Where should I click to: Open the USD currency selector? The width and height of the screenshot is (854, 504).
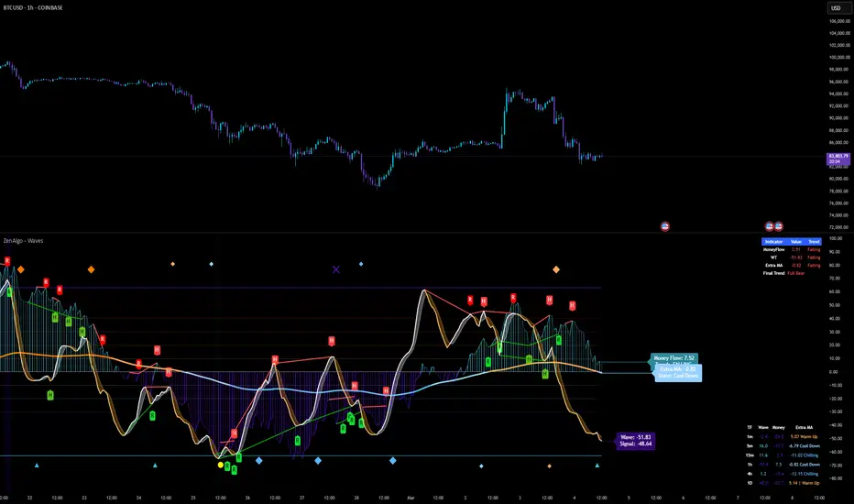point(836,9)
